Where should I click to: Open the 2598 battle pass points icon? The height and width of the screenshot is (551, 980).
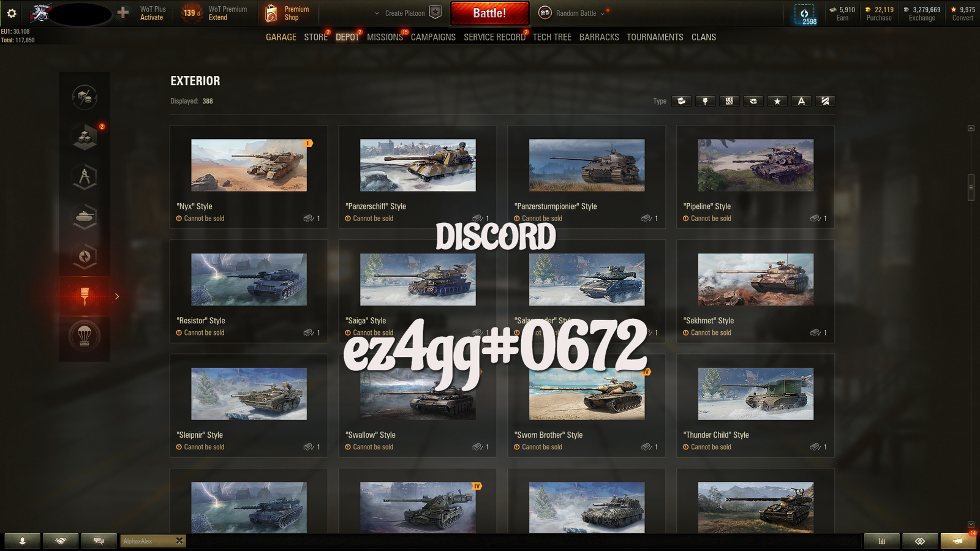(x=805, y=14)
